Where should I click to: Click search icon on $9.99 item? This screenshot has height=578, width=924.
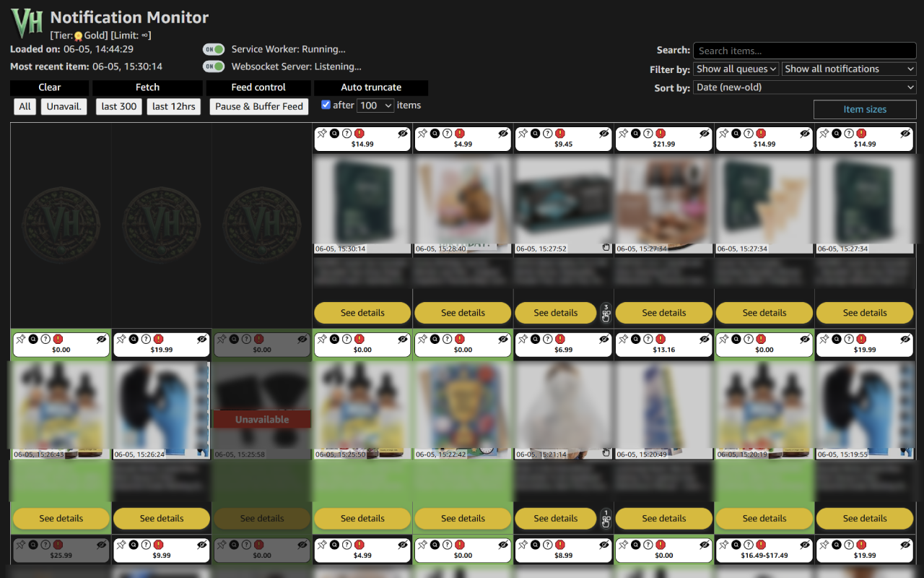[134, 545]
